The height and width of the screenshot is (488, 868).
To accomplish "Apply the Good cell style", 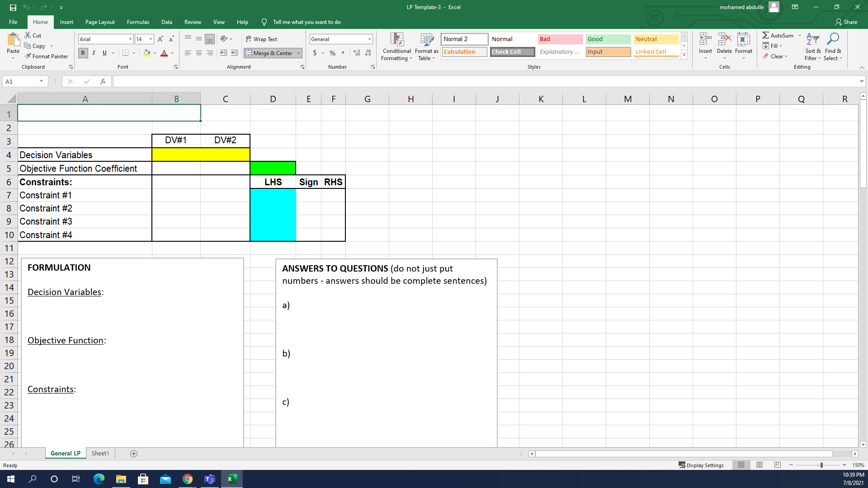I will pos(608,39).
